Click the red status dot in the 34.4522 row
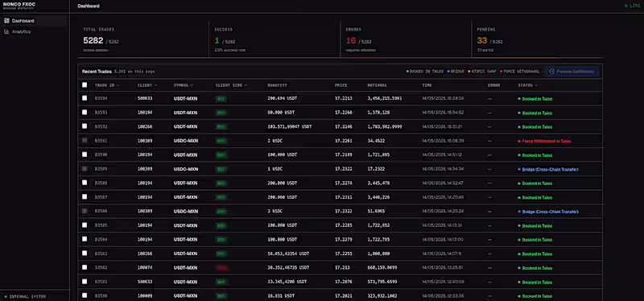Screen dimensions: 644x301 pyautogui.click(x=519, y=141)
